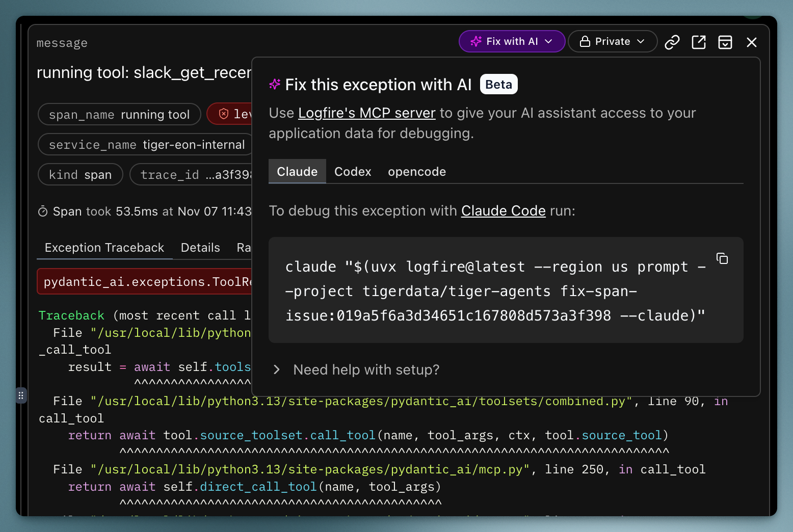Open the Logfire's MCP server link
793x532 pixels.
click(367, 113)
